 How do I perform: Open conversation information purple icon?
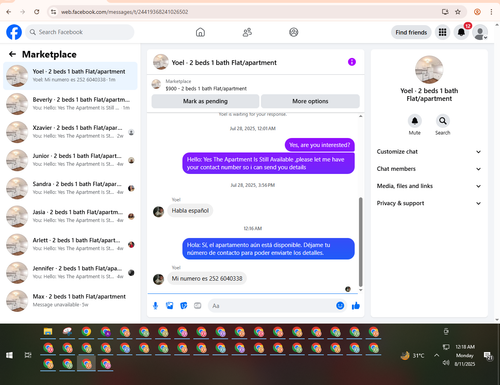pos(352,62)
